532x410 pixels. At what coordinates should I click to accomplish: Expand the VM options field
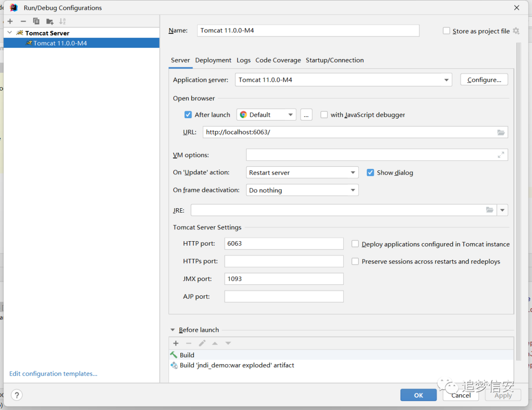point(501,155)
